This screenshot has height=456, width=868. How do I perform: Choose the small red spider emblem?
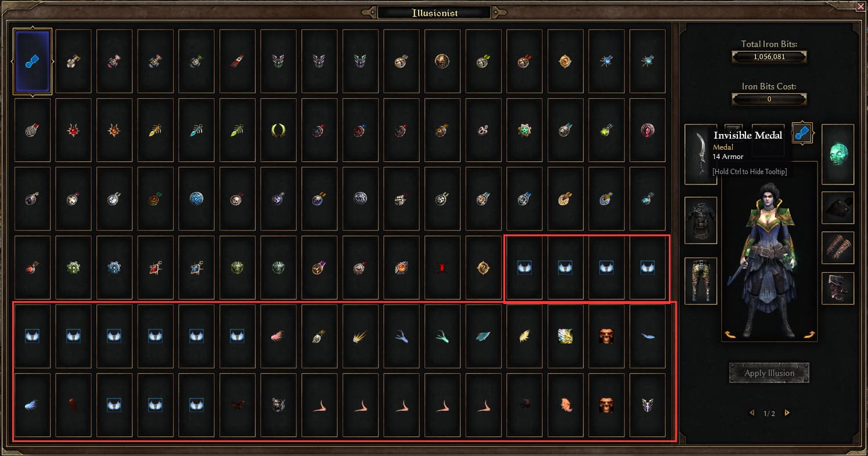click(442, 267)
